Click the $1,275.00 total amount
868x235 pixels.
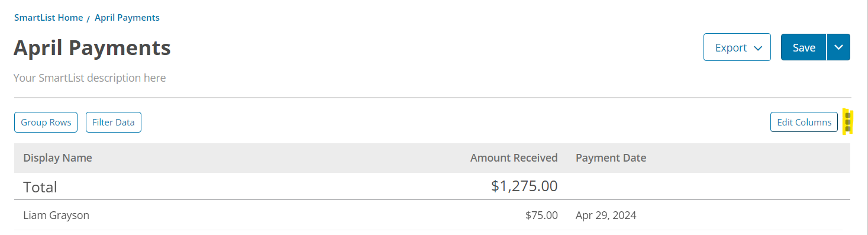click(x=524, y=186)
